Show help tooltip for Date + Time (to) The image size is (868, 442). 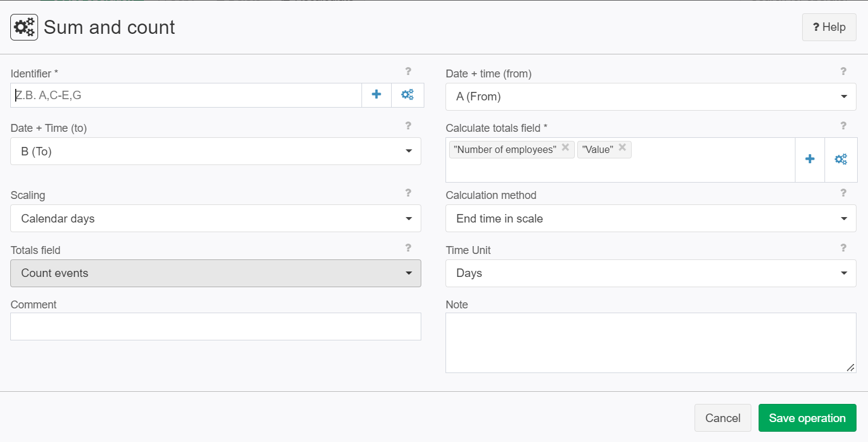click(x=408, y=126)
